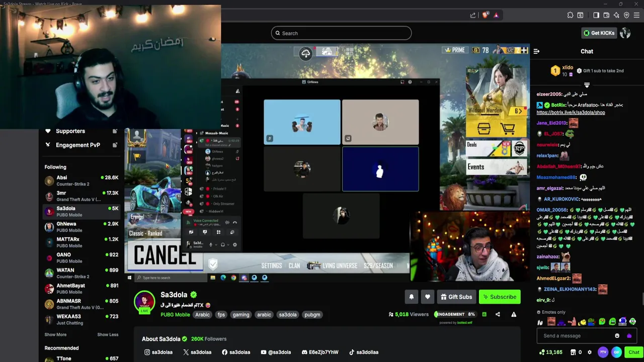
Task: Select the gaming tag
Action: pyautogui.click(x=241, y=315)
